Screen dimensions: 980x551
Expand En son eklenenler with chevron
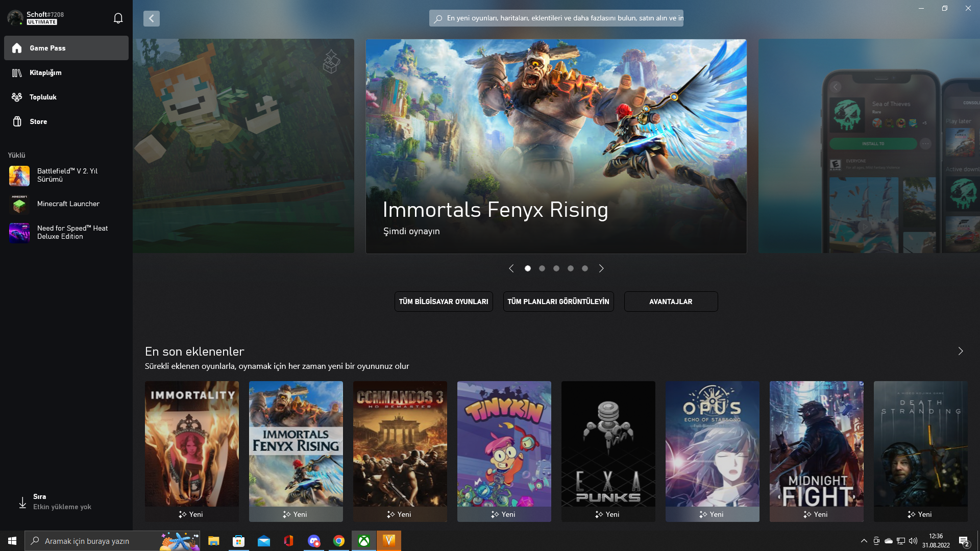[961, 351]
